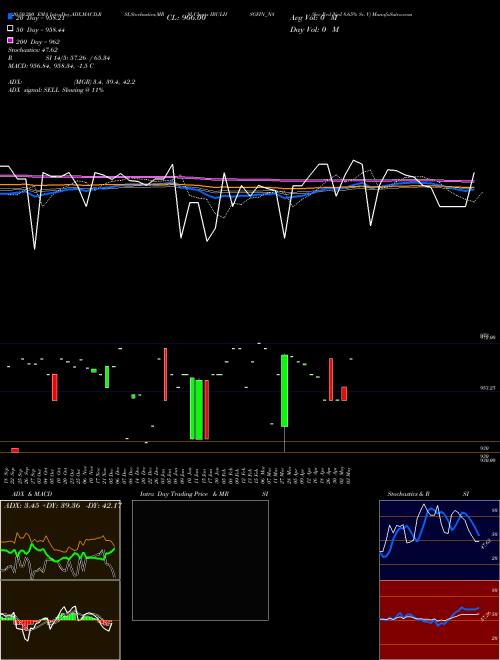
Task: Select the '50 Day - 958.44' legend text
Action: coord(40,30)
